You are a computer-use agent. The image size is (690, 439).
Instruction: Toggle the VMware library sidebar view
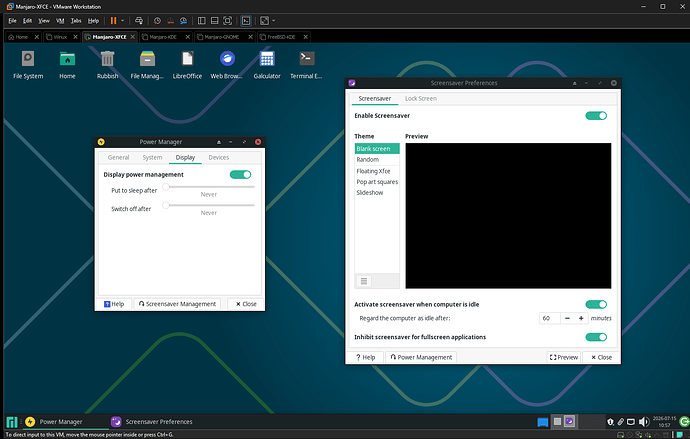202,21
